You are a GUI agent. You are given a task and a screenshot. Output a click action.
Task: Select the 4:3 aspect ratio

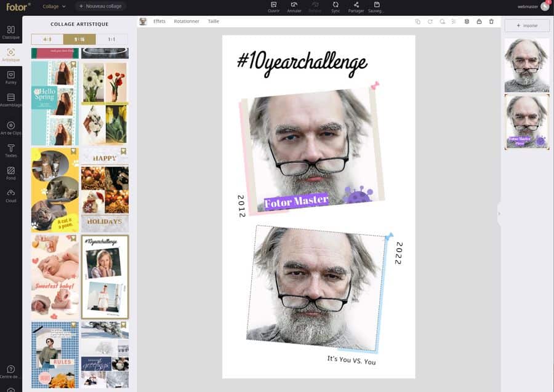(47, 39)
